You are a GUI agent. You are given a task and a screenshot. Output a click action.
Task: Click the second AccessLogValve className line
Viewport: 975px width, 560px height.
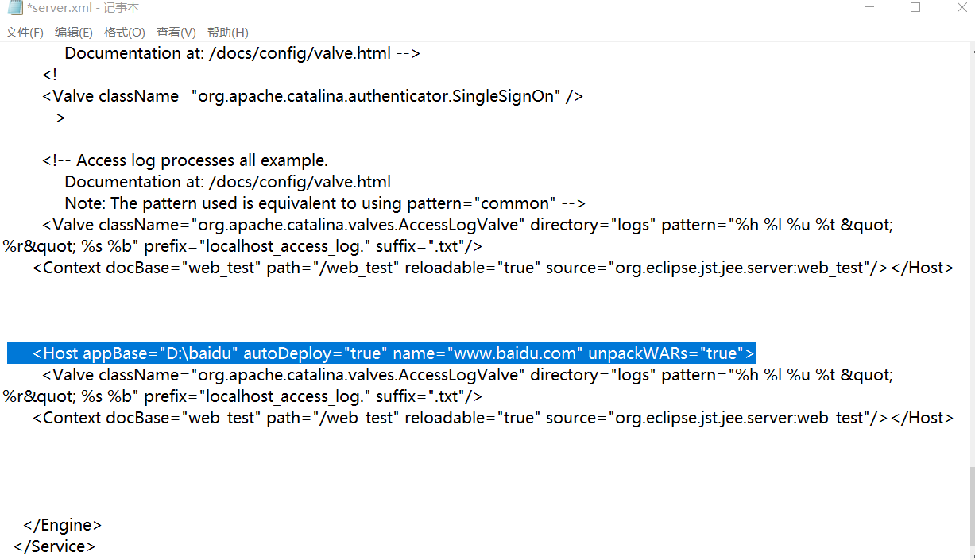pyautogui.click(x=468, y=375)
